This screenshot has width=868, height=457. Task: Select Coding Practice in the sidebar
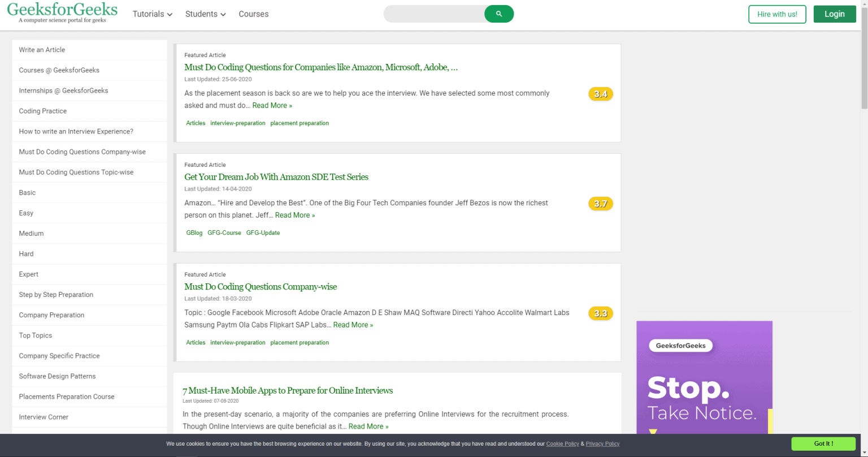[x=42, y=111]
